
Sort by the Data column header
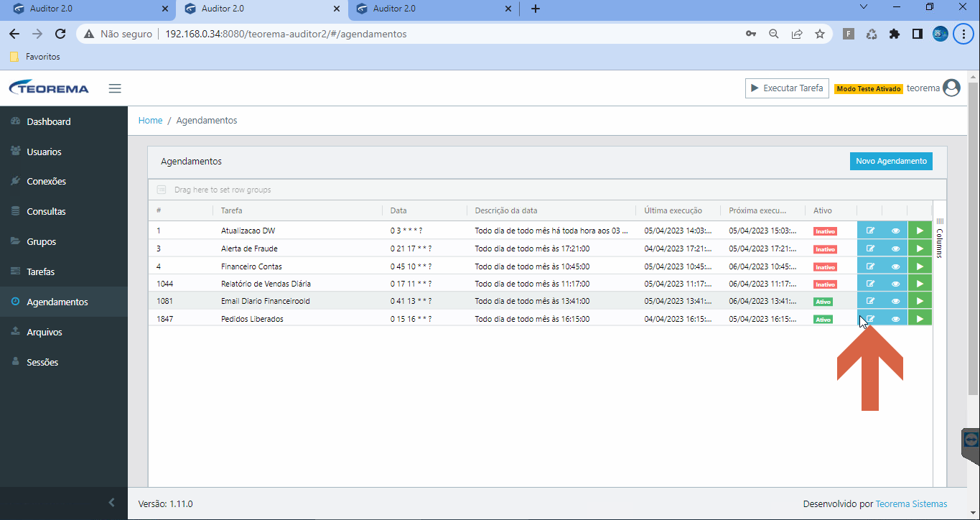coord(398,210)
